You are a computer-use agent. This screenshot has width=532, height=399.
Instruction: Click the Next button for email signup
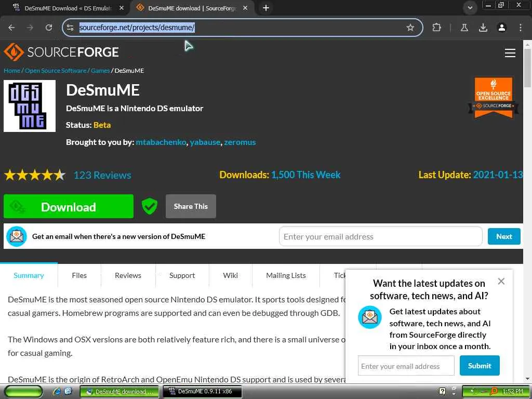(x=504, y=236)
